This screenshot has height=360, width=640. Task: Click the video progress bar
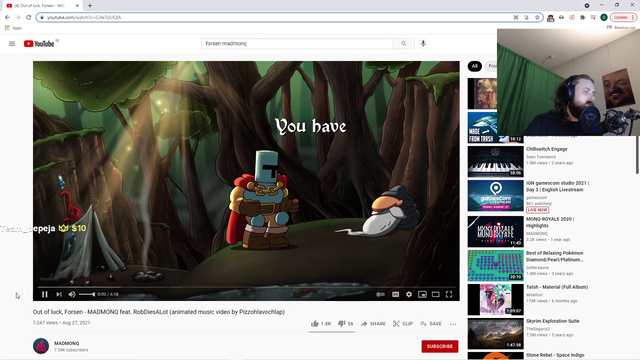[246, 287]
